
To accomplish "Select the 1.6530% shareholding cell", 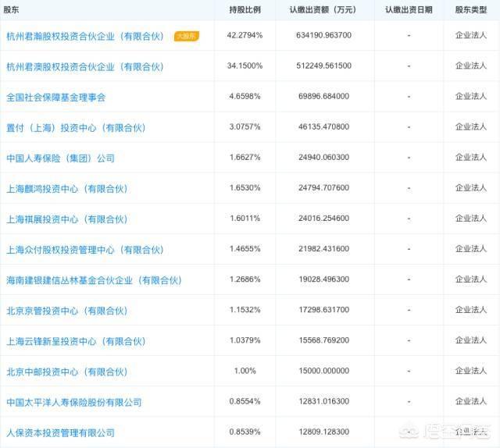I will pyautogui.click(x=245, y=187).
